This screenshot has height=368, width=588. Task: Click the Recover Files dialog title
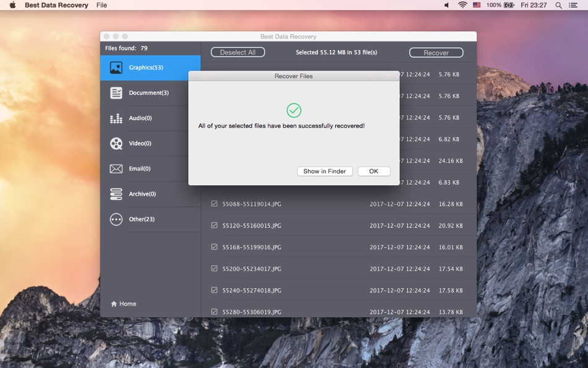click(x=293, y=76)
